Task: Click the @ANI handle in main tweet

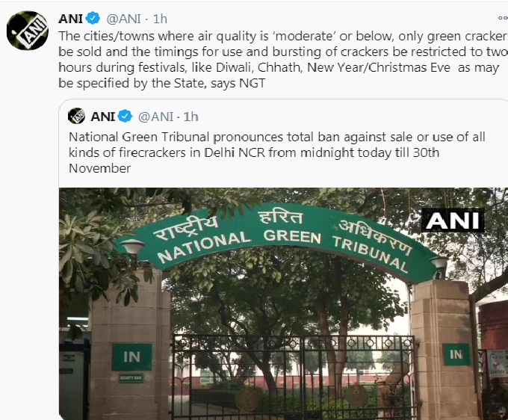Action: (123, 19)
